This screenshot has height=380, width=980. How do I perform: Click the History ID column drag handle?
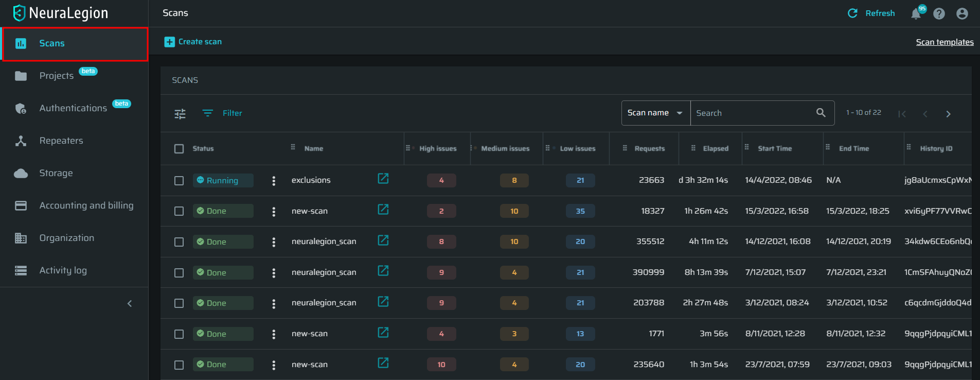tap(909, 147)
